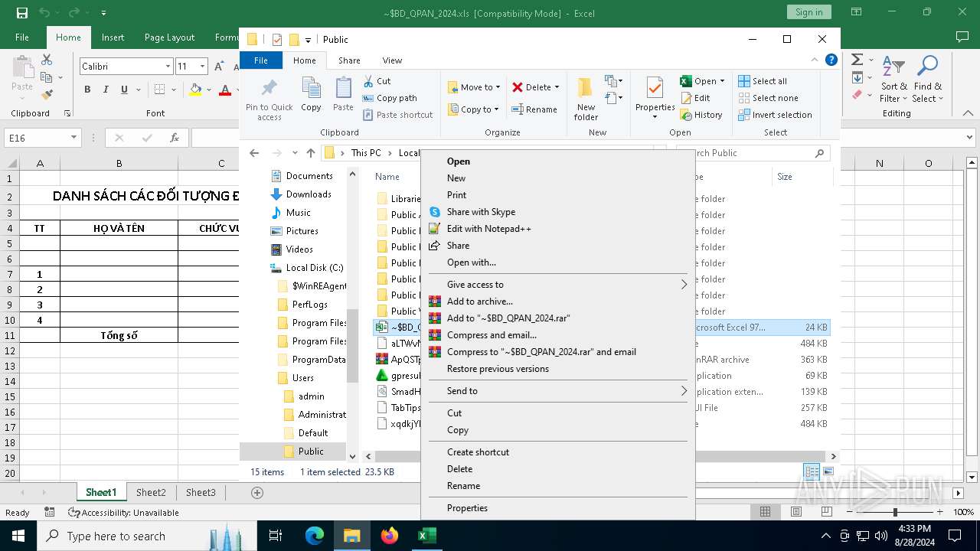
Task: Expand Excel Name Box dropdown
Action: tap(74, 138)
